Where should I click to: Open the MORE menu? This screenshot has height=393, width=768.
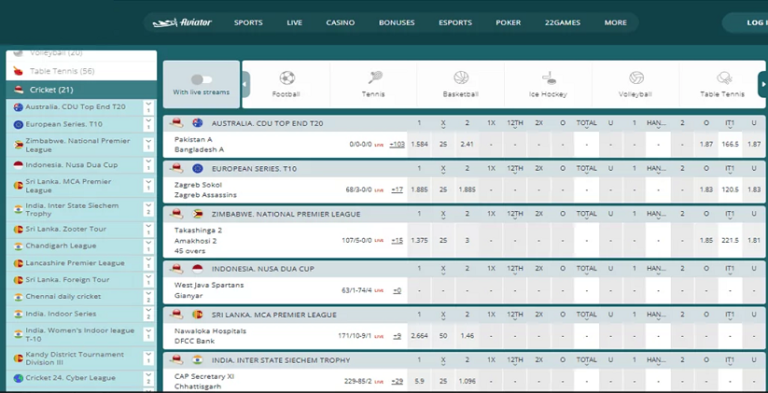pos(616,23)
